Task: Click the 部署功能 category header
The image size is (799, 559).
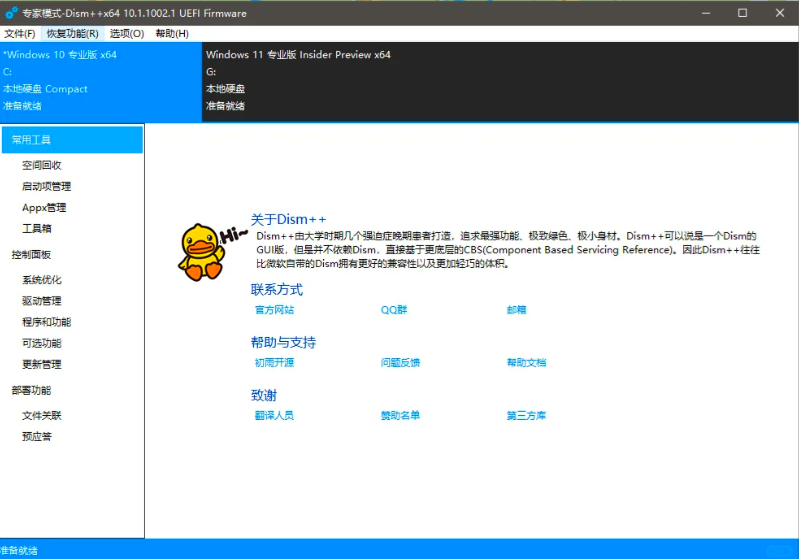Action: [x=32, y=390]
